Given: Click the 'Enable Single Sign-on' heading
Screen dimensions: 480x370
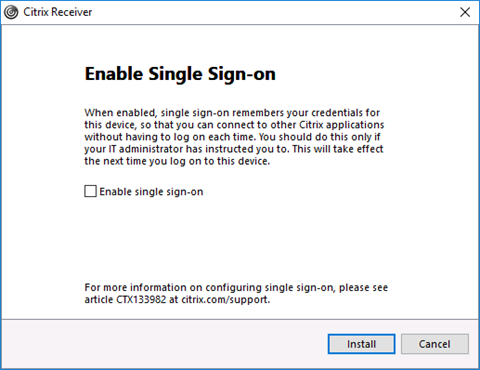Looking at the screenshot, I should [180, 74].
